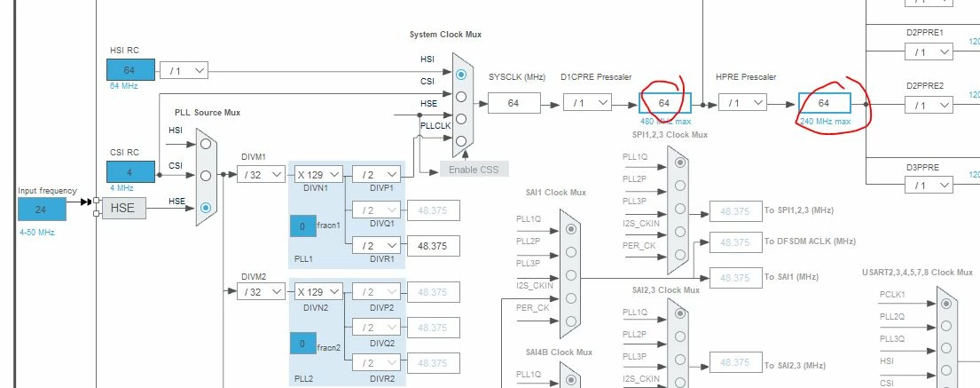Image resolution: width=980 pixels, height=388 pixels.
Task: Select PER_CK in SAI1 Clock Mux
Action: 570,321
